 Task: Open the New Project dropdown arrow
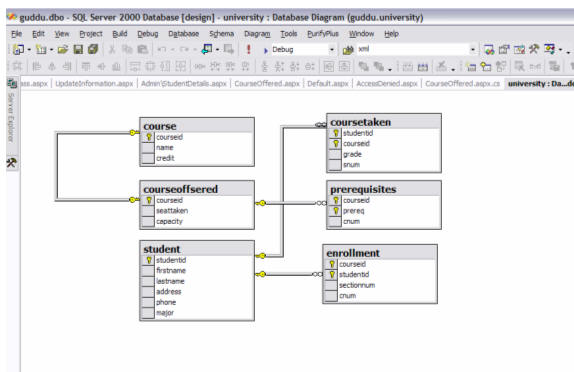coord(29,49)
